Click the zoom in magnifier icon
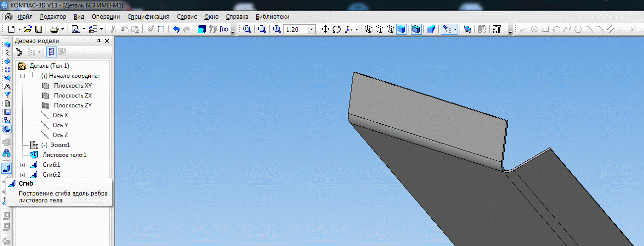644x246 pixels. (277, 29)
